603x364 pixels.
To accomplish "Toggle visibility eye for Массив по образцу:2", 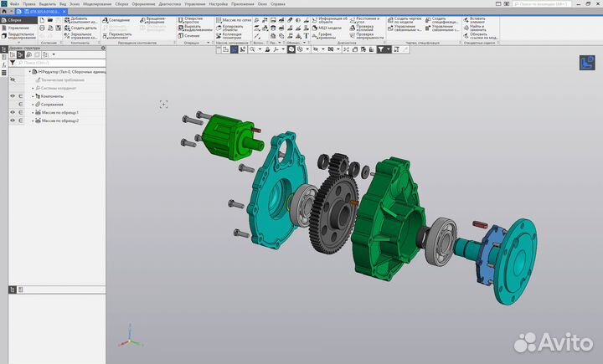I will tap(13, 120).
